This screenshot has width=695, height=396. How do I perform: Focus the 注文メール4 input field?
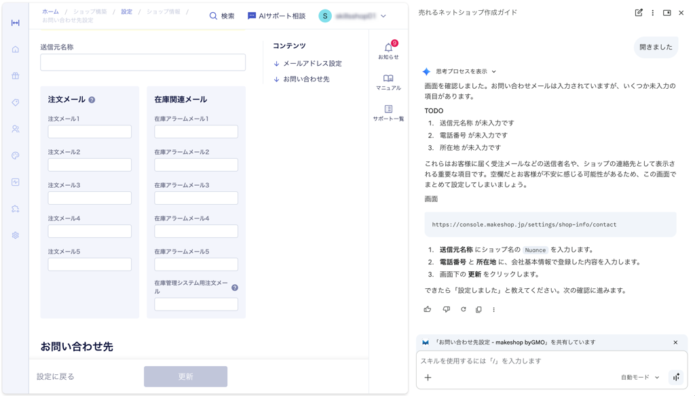(x=90, y=231)
